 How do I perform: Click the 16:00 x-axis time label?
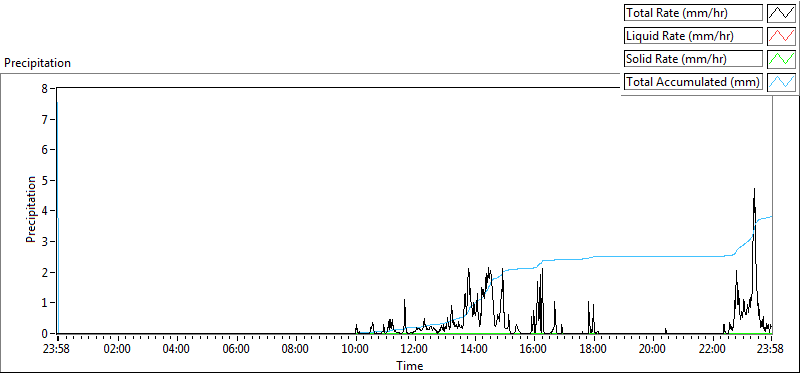(533, 350)
